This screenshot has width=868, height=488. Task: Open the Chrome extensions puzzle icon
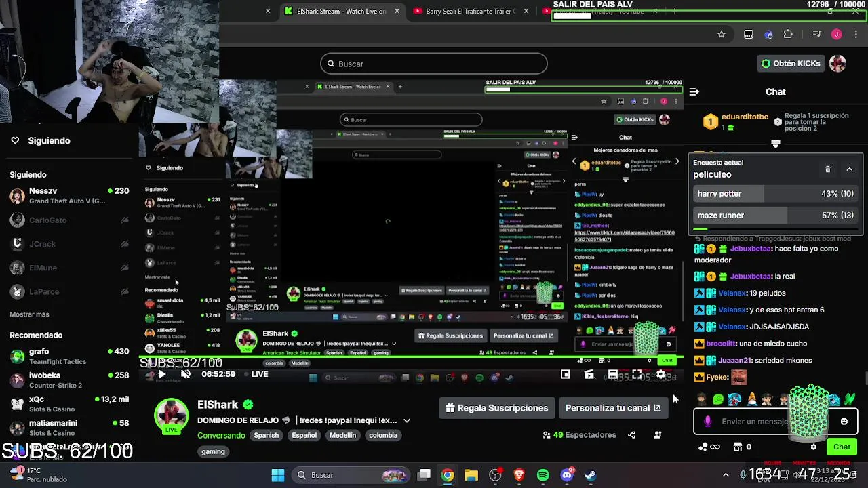[x=788, y=34]
